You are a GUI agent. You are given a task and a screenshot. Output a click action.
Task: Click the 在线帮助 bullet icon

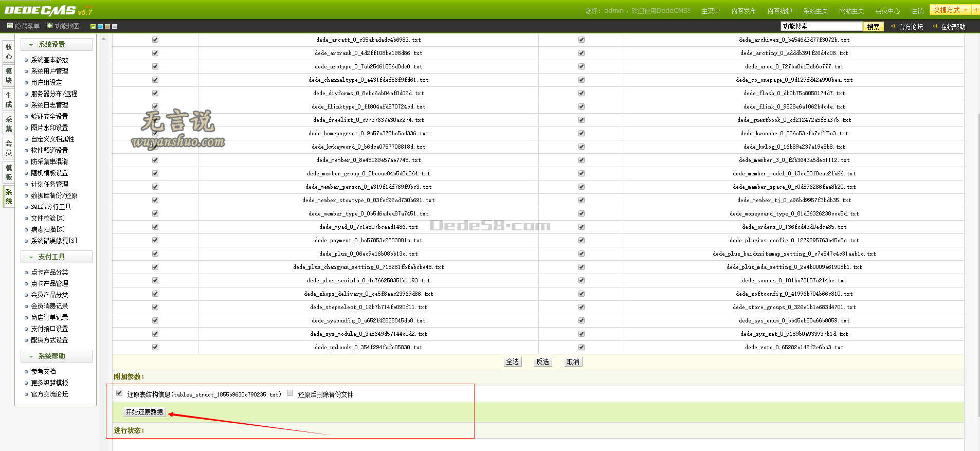point(935,26)
